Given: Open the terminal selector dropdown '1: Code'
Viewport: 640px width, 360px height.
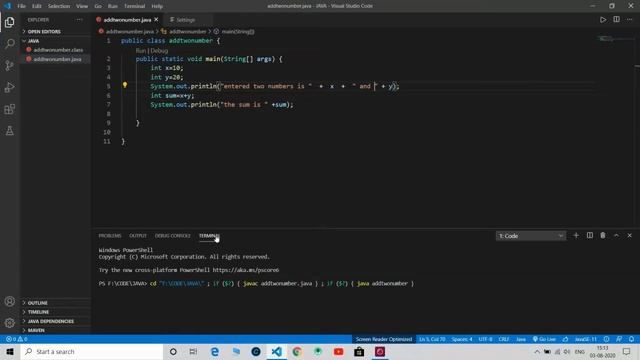Looking at the screenshot, I should coord(531,236).
